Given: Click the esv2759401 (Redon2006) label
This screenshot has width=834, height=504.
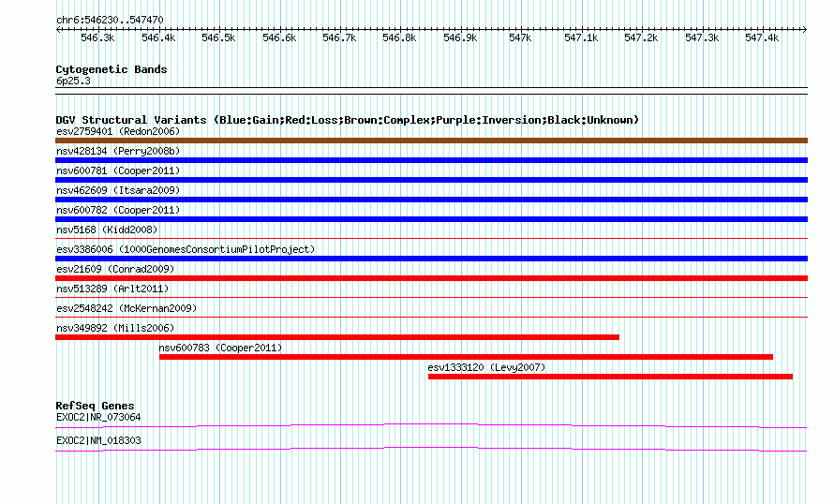Looking at the screenshot, I should tap(118, 131).
